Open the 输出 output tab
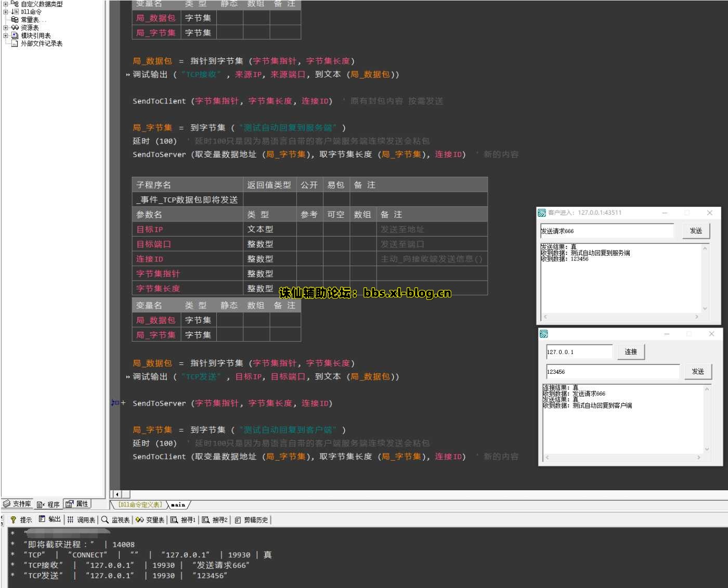The image size is (728, 588). [50, 519]
